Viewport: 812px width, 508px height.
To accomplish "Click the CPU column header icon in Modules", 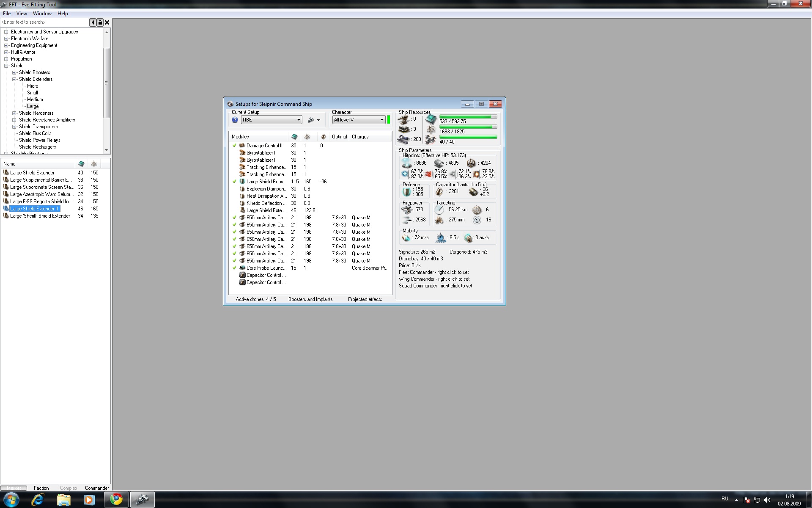I will click(294, 137).
